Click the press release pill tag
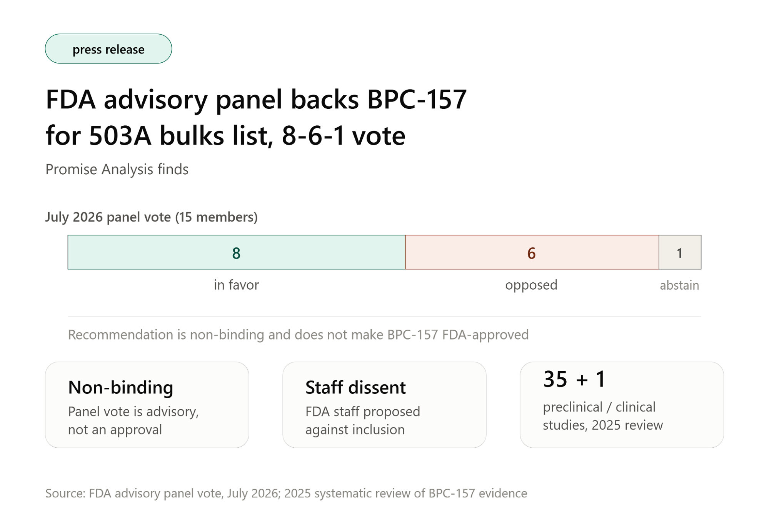Image resolution: width=769 pixels, height=532 pixels. click(x=108, y=49)
